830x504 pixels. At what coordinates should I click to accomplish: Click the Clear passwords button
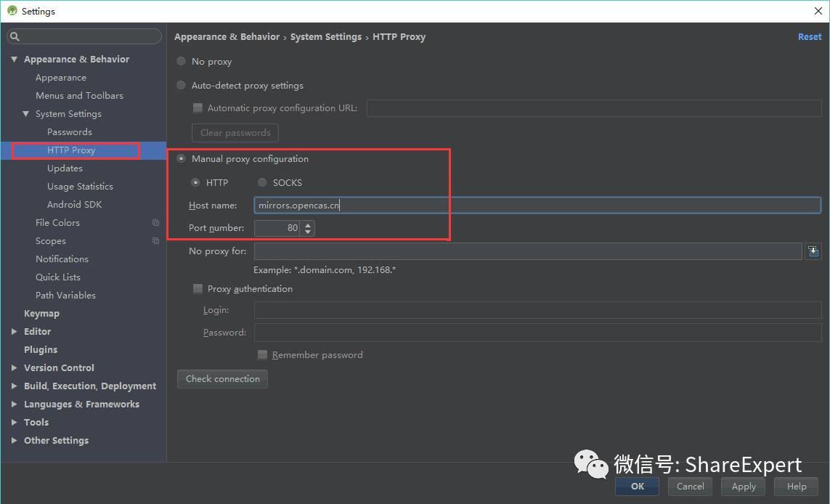[x=235, y=133]
